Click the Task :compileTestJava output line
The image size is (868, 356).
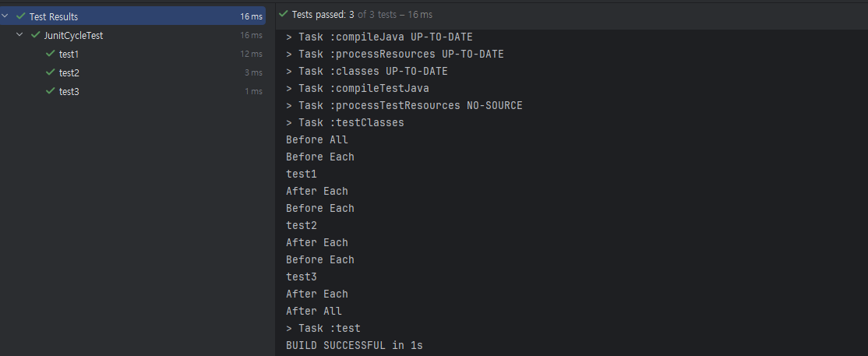coord(358,88)
